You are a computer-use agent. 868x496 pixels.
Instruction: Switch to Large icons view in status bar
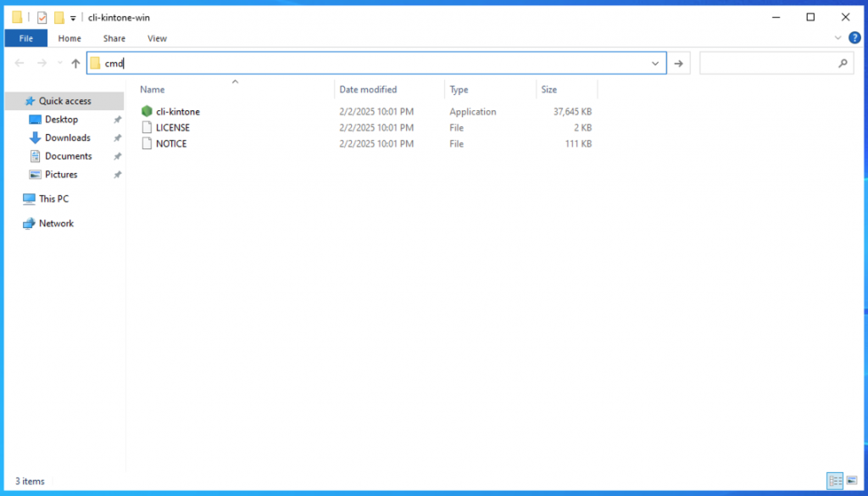point(852,481)
